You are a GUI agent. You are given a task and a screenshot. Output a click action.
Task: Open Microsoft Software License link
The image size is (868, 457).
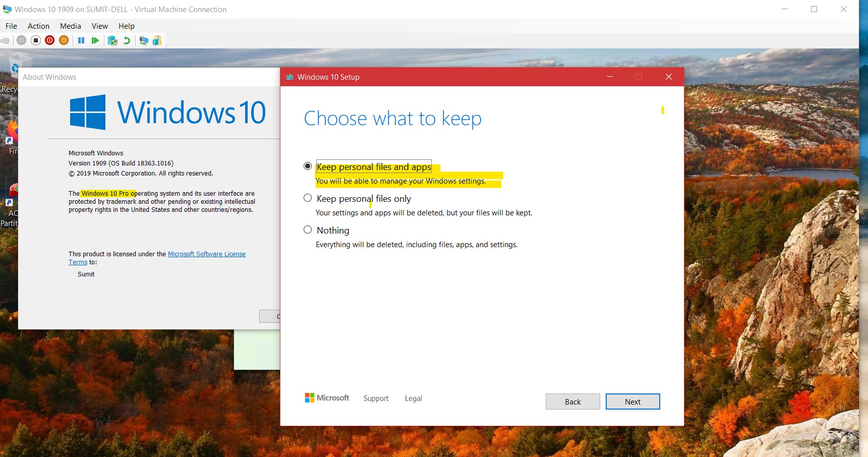click(207, 254)
